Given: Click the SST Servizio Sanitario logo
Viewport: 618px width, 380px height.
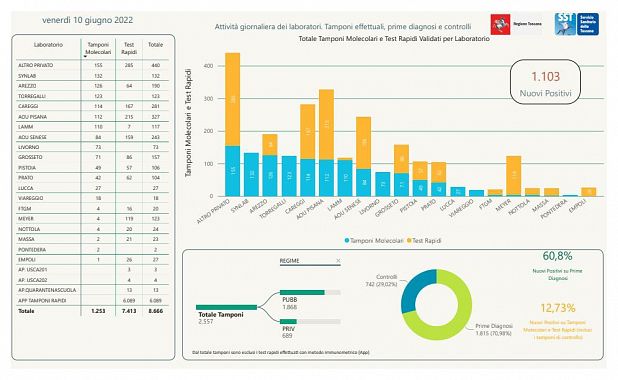Looking at the screenshot, I should click(x=577, y=24).
